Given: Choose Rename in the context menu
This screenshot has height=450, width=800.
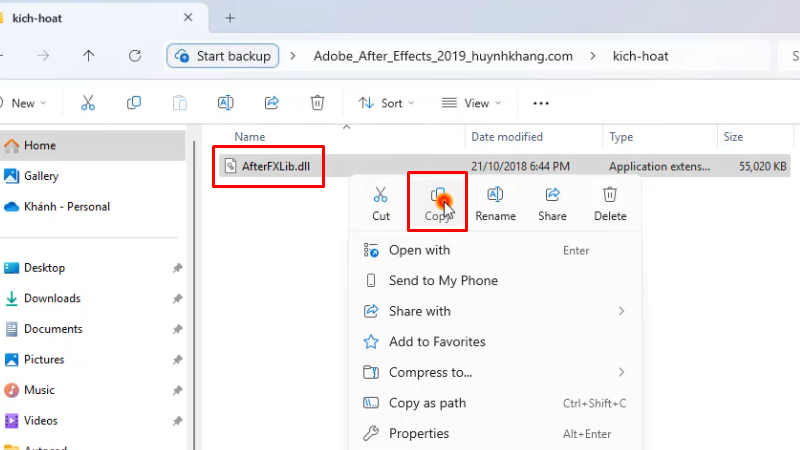Looking at the screenshot, I should tap(495, 204).
